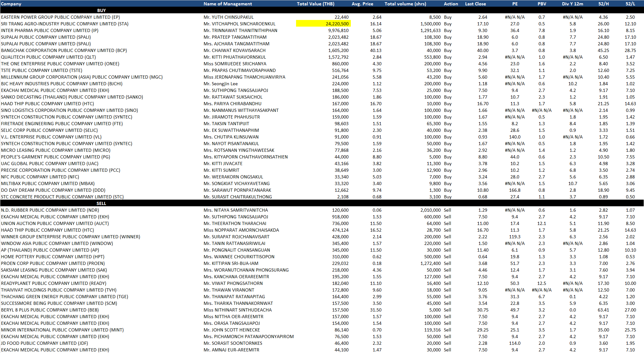Select THACHANG GREEN ENERGY (TGE) cell
The image size is (644, 353).
(64, 297)
